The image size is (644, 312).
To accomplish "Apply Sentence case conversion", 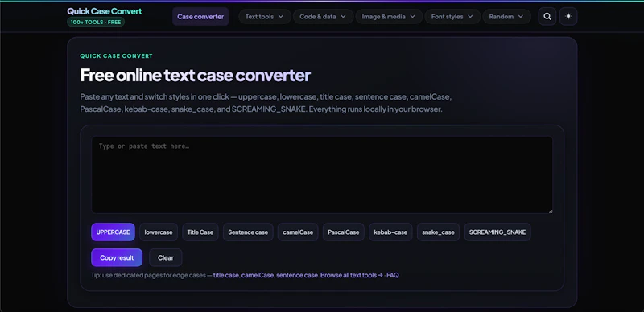I will 248,232.
